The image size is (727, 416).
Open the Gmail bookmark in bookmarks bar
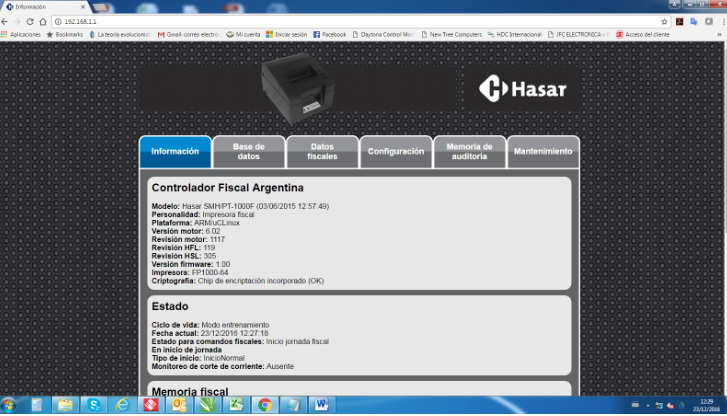[189, 34]
